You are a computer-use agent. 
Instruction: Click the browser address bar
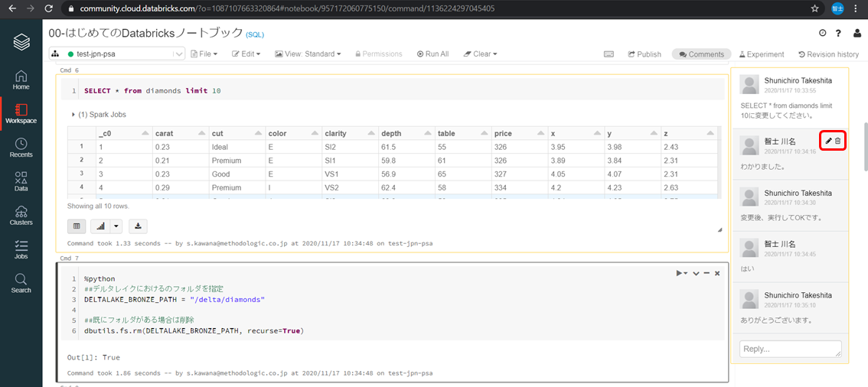[437, 9]
